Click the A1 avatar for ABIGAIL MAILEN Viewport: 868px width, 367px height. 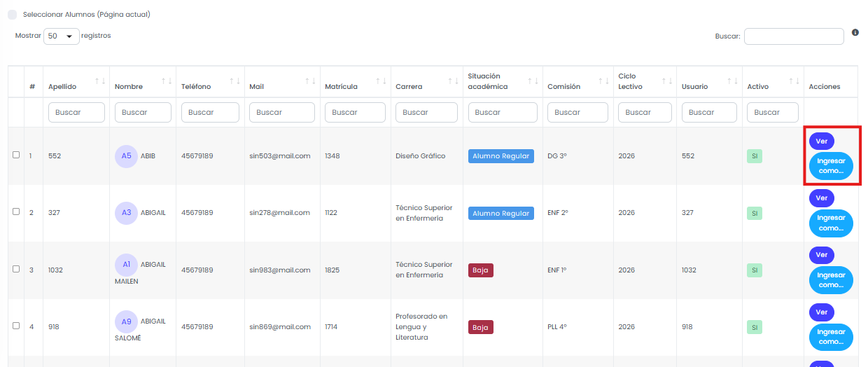coord(126,265)
